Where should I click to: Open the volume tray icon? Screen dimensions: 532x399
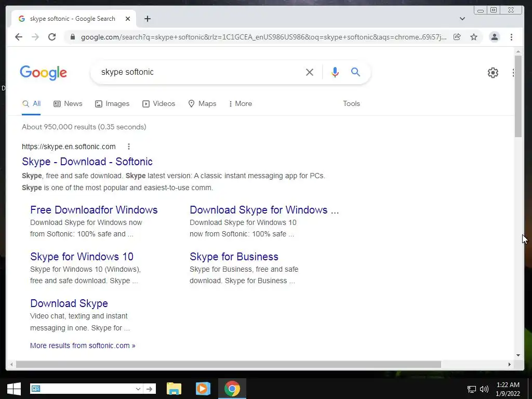click(x=484, y=389)
